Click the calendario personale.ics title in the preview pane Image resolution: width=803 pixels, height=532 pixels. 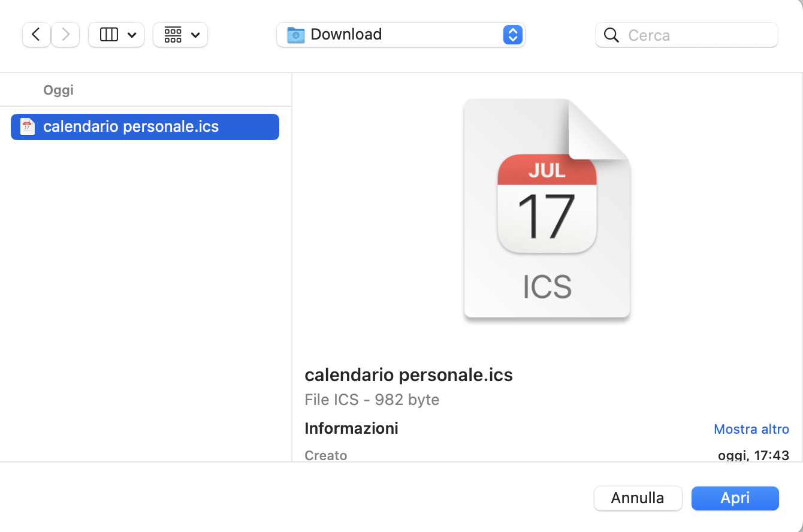pyautogui.click(x=409, y=375)
